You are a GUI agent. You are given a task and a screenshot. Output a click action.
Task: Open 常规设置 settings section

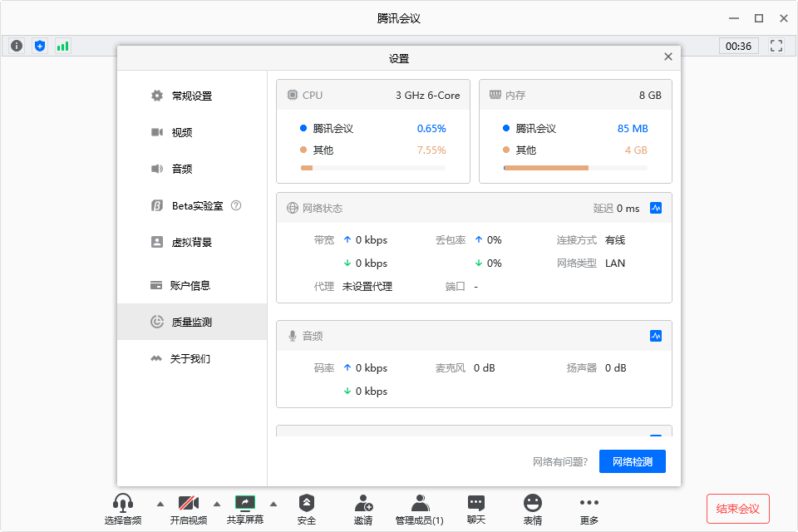click(x=191, y=96)
